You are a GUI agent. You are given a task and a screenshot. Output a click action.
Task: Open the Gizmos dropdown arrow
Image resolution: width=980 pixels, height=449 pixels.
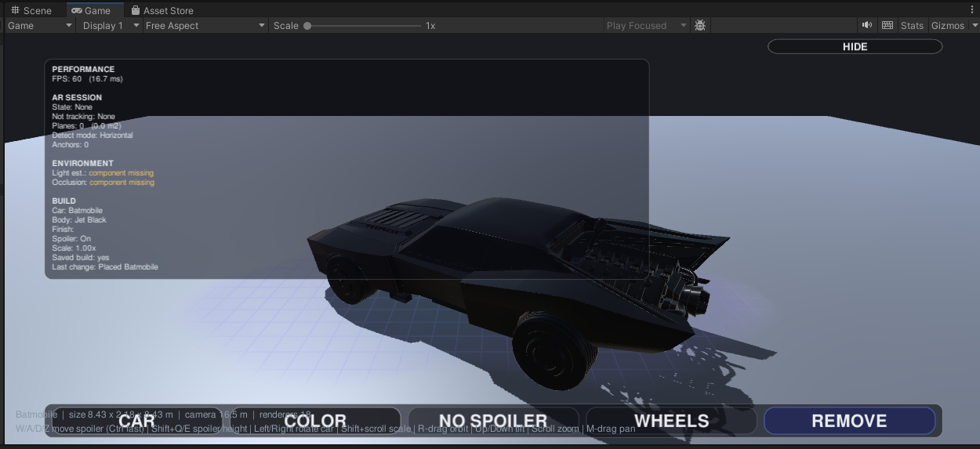tap(975, 26)
